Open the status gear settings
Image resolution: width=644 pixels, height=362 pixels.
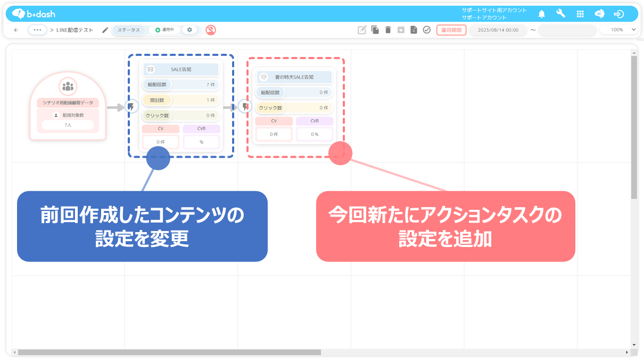pos(189,30)
